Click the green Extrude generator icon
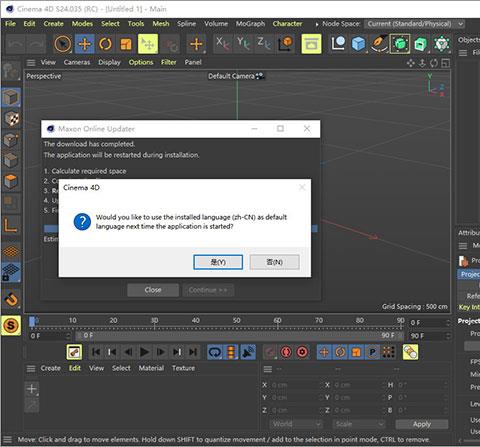 click(x=421, y=44)
